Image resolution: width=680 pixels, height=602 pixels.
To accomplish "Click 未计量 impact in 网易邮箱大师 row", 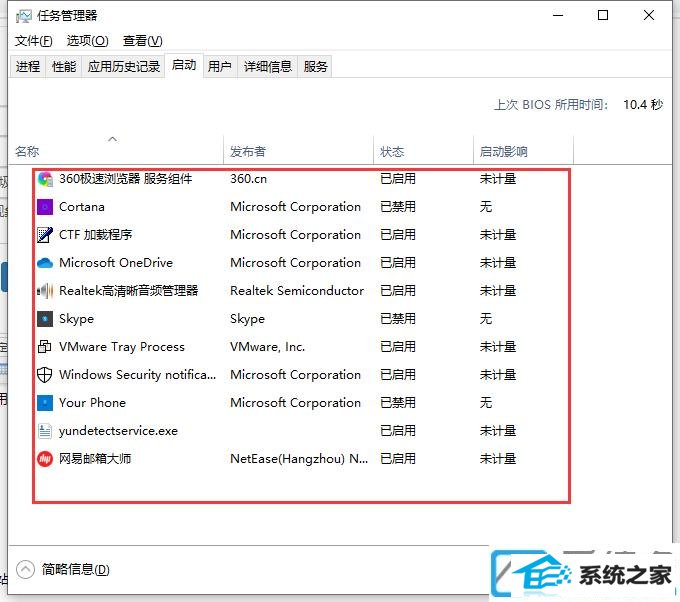I will (498, 458).
